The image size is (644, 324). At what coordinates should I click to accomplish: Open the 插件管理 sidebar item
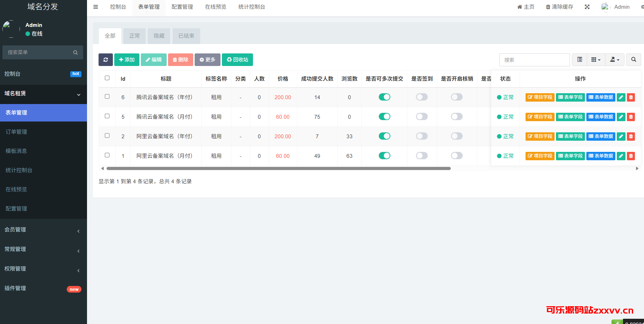(x=43, y=288)
